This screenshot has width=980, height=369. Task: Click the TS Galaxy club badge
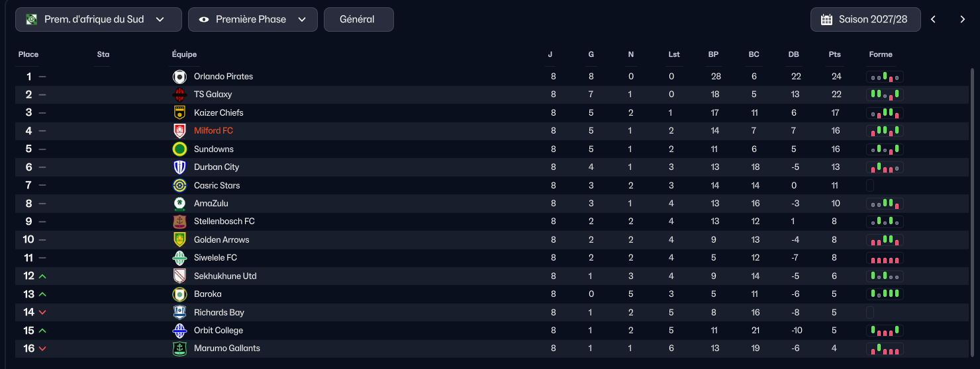tap(179, 95)
